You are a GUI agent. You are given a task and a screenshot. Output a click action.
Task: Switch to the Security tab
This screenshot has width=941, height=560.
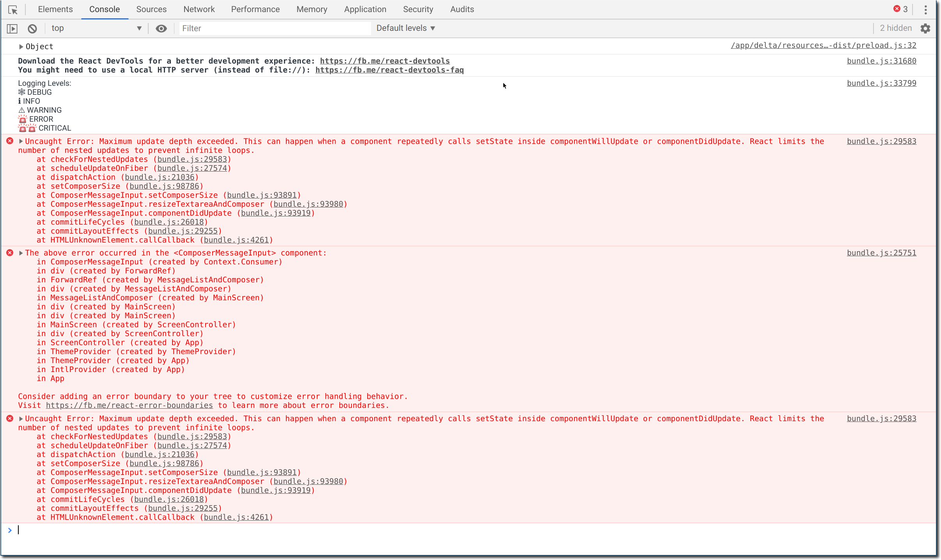[x=418, y=9]
